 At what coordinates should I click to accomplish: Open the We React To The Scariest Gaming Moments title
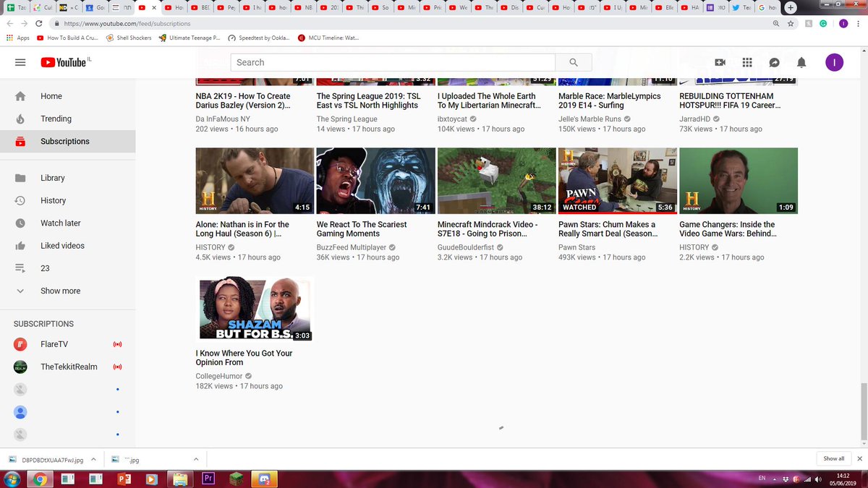coord(362,229)
